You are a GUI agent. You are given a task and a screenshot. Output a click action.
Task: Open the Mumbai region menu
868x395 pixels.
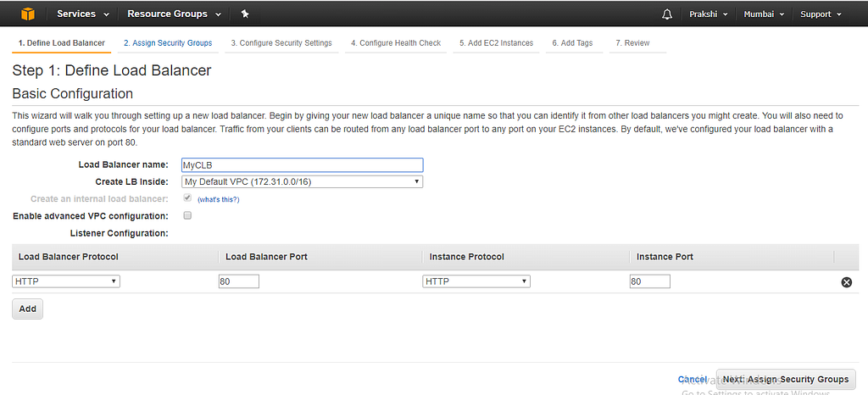(x=764, y=14)
